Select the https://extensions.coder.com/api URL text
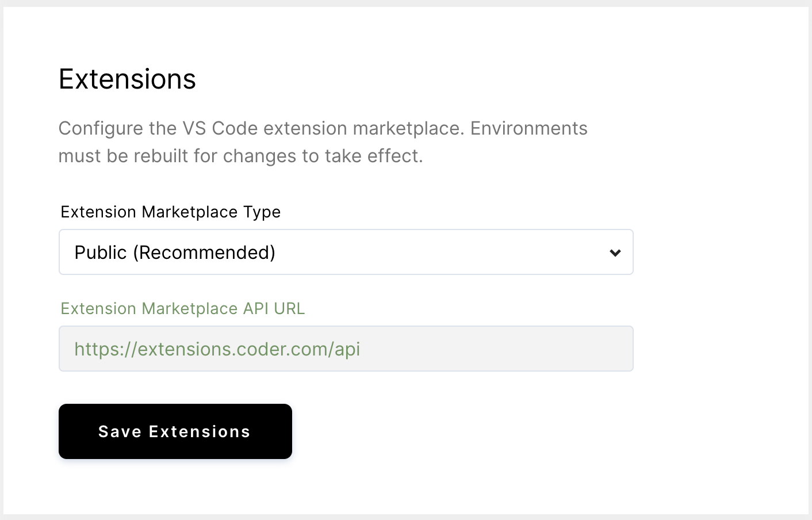The image size is (812, 520). coord(217,349)
